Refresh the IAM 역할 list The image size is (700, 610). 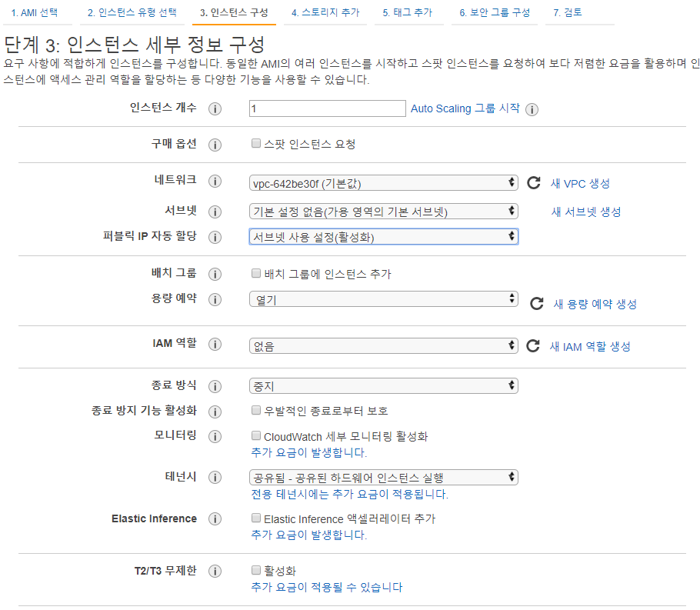click(x=533, y=345)
